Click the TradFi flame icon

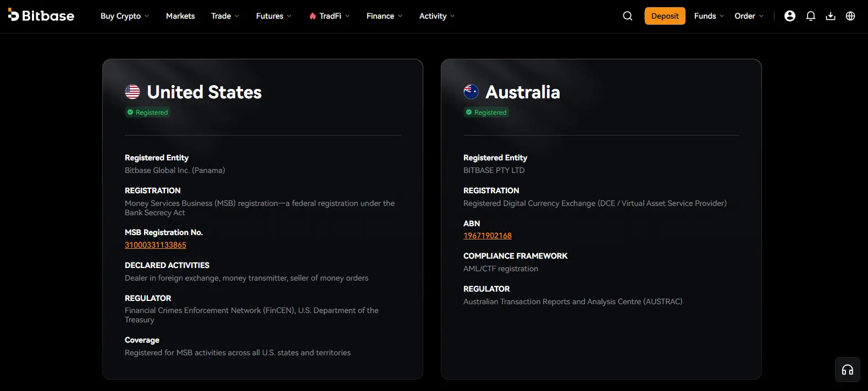pos(313,16)
